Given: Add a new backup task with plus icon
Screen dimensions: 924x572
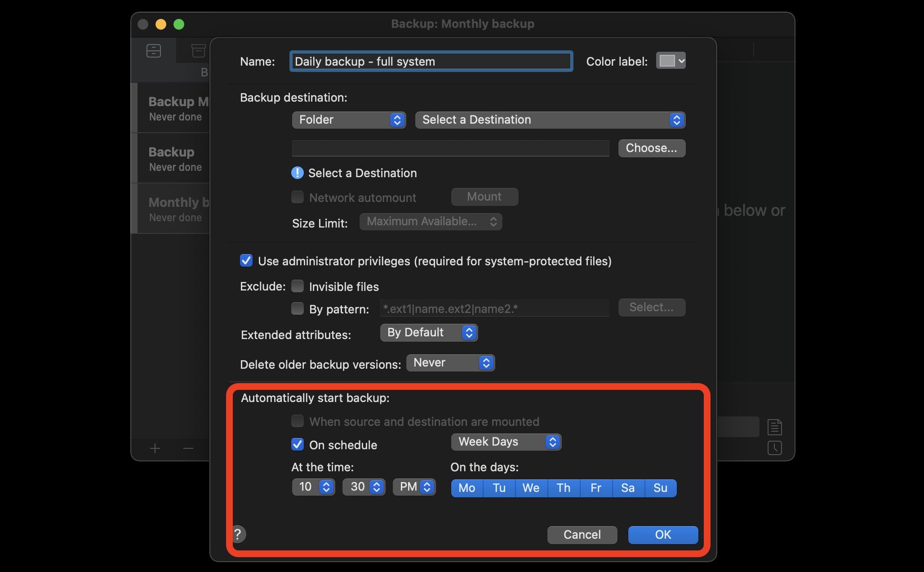Looking at the screenshot, I should pos(155,448).
